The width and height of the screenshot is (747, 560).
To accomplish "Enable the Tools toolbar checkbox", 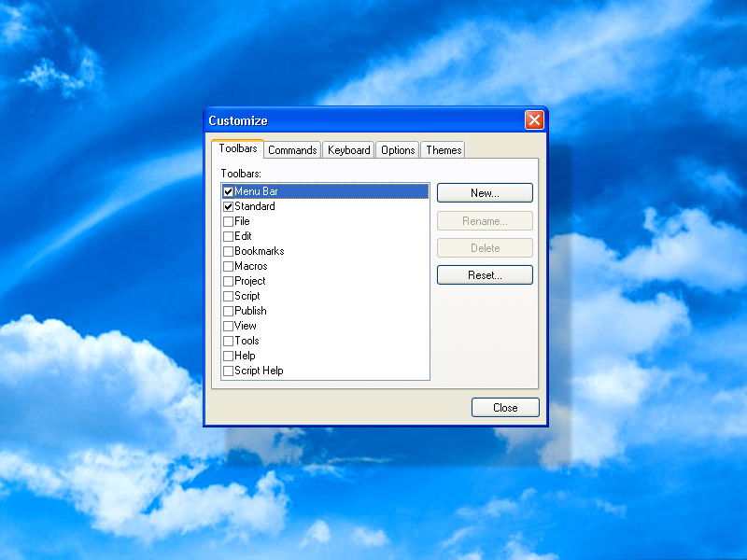I will click(228, 341).
